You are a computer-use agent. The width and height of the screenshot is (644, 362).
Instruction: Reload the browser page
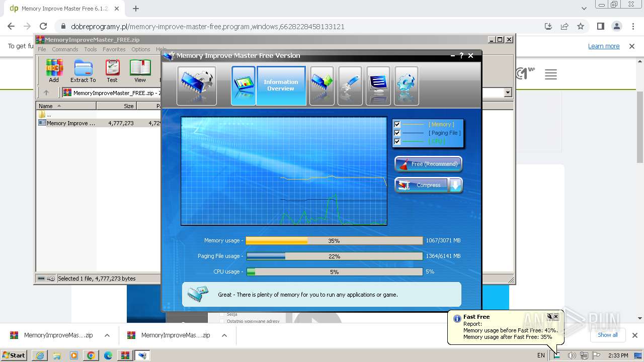click(x=43, y=27)
